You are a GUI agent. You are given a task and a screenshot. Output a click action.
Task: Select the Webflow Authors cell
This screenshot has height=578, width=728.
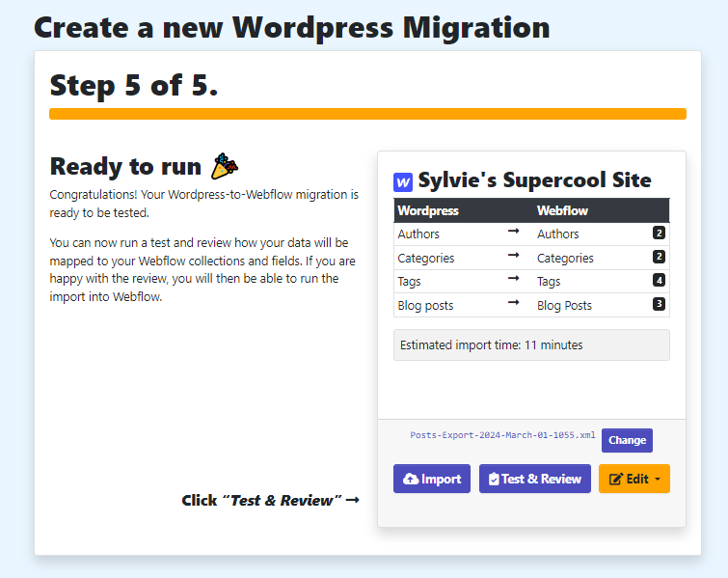557,234
